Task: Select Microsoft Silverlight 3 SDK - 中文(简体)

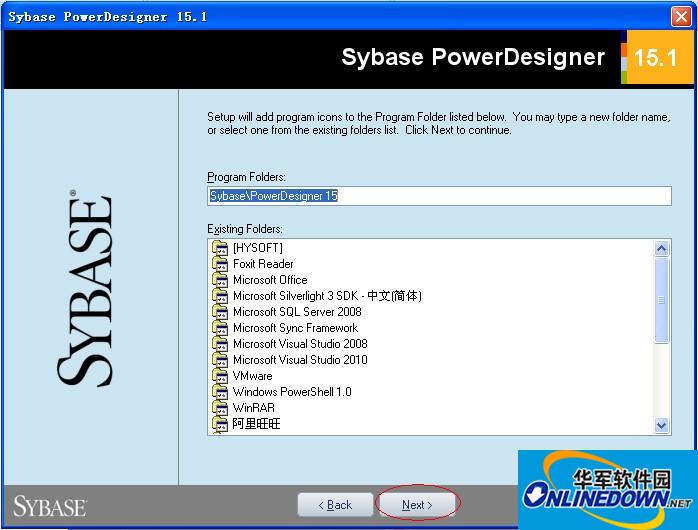Action: coord(327,296)
